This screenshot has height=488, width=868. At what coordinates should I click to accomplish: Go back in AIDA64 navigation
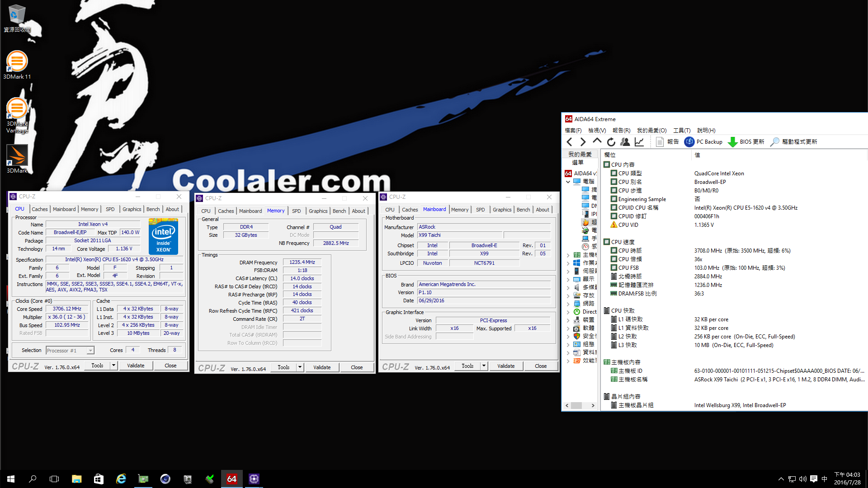click(570, 142)
